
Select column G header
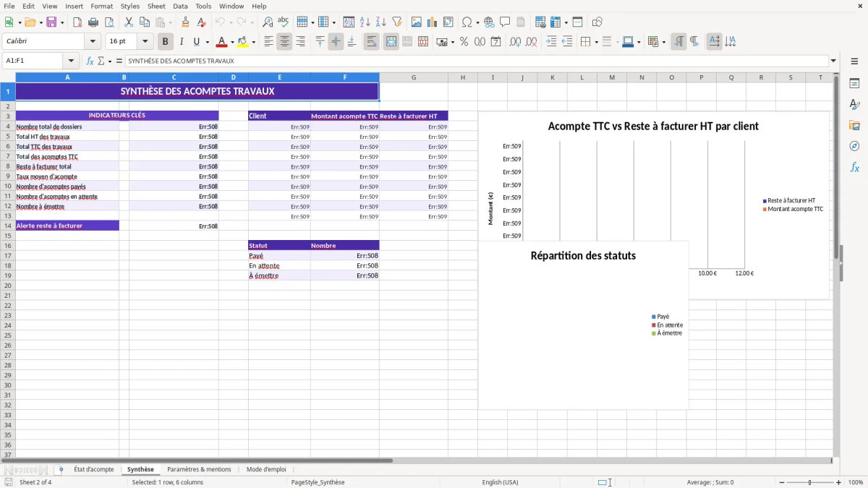pos(414,77)
